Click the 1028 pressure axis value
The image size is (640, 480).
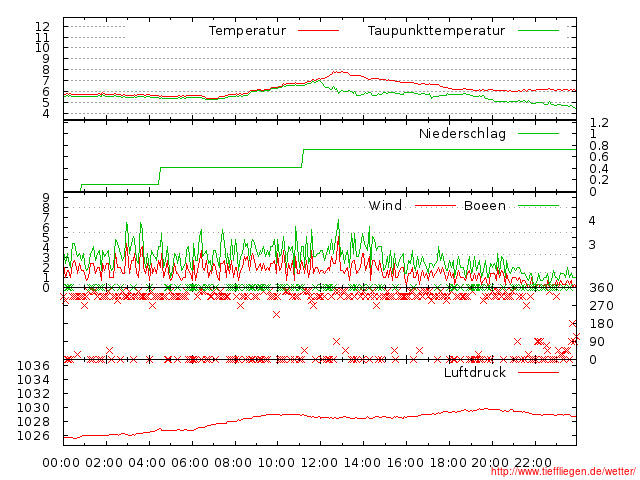(33, 422)
